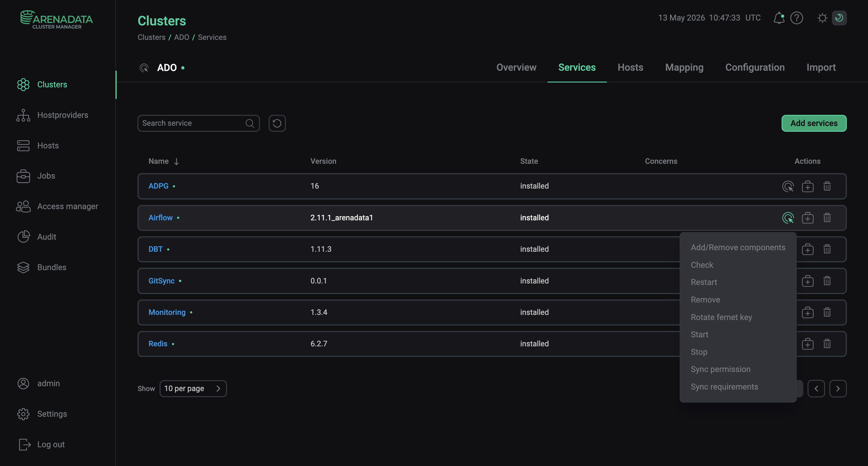868x466 pixels.
Task: Delete the ADPG service
Action: [827, 186]
